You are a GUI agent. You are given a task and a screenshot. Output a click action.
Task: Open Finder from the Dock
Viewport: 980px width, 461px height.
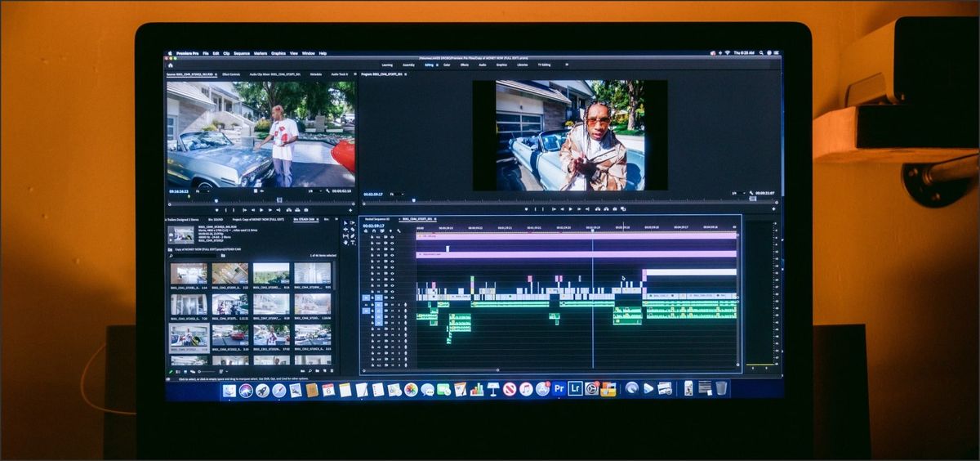click(x=229, y=391)
